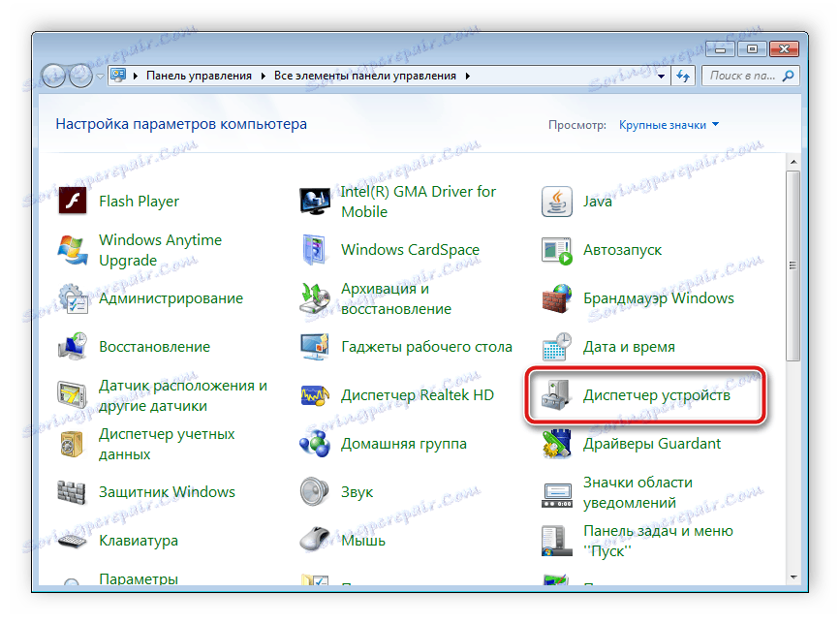The height and width of the screenshot is (624, 840).
Task: Click the Windows Anytime Upgrade icon
Action: click(x=73, y=250)
